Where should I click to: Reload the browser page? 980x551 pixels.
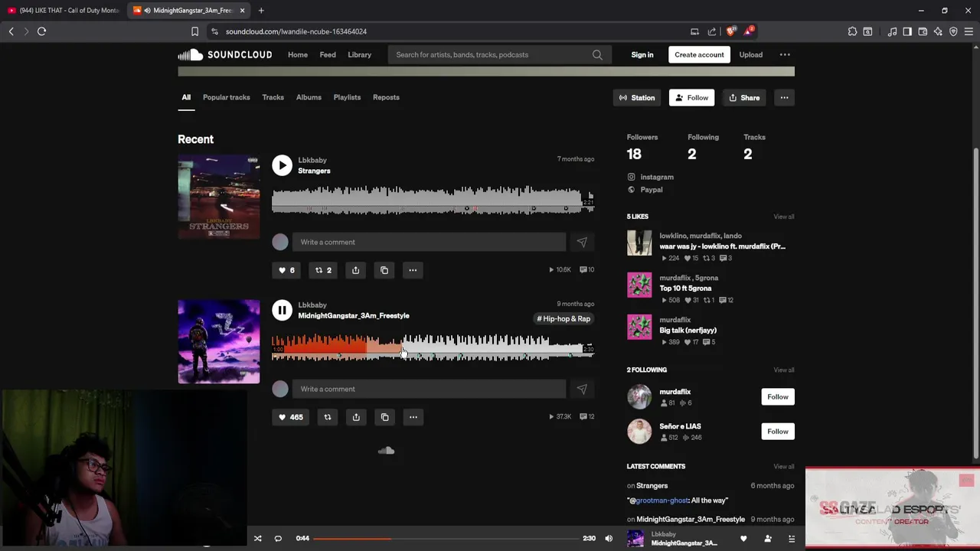point(41,31)
